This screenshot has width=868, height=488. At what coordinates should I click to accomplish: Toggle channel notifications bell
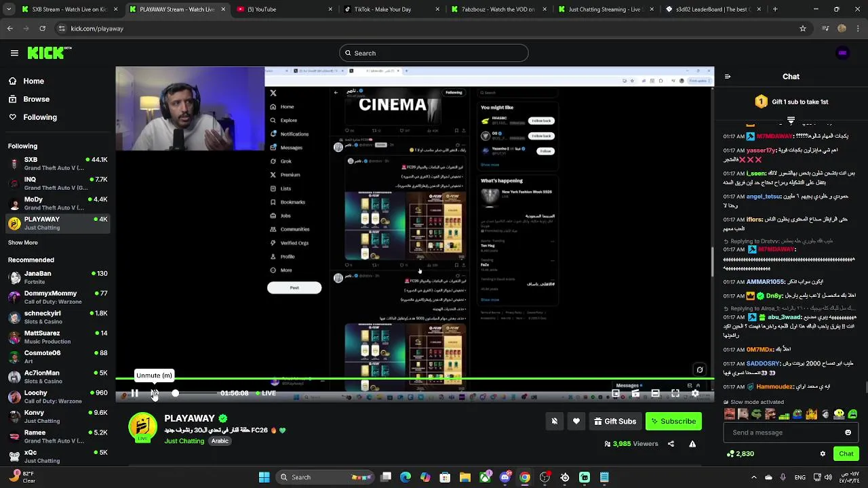click(x=555, y=422)
